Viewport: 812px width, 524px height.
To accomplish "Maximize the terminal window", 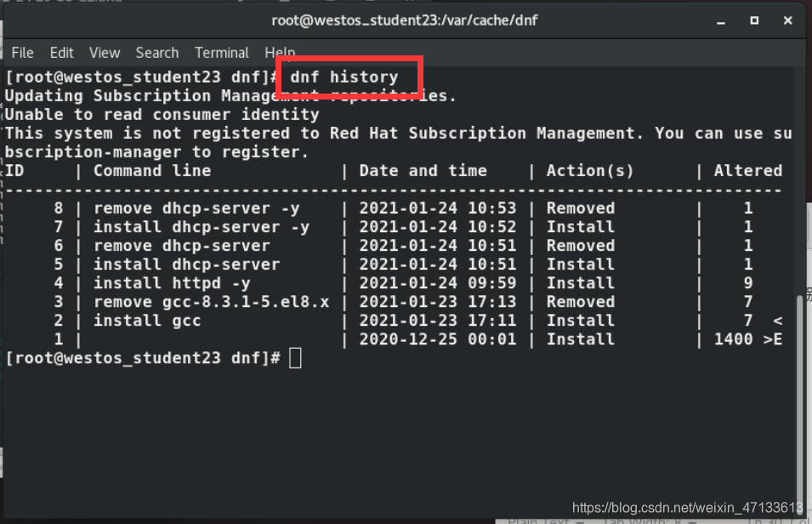I will coord(754,20).
